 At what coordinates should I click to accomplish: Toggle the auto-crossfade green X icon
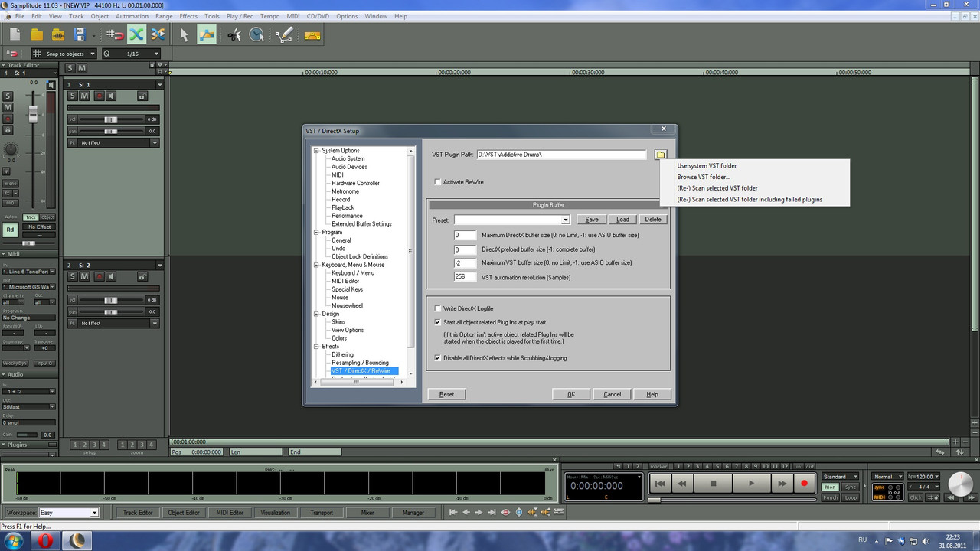coord(136,34)
